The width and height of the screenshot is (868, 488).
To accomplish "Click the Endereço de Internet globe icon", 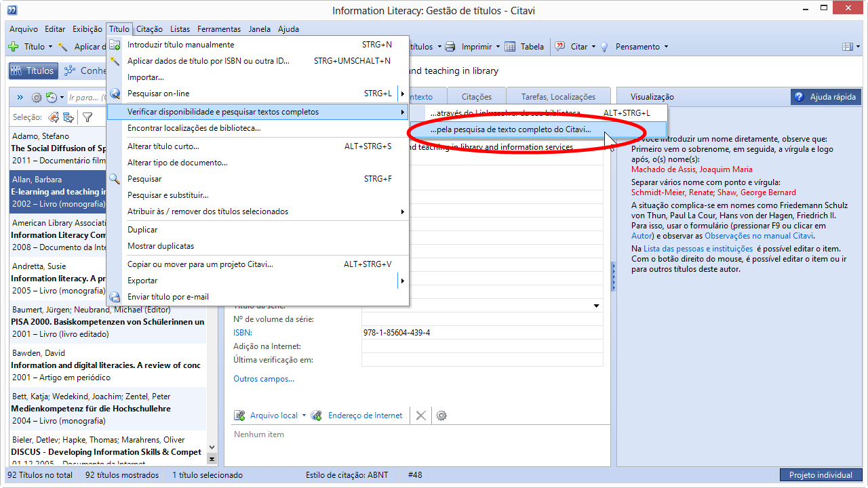I will pyautogui.click(x=317, y=415).
